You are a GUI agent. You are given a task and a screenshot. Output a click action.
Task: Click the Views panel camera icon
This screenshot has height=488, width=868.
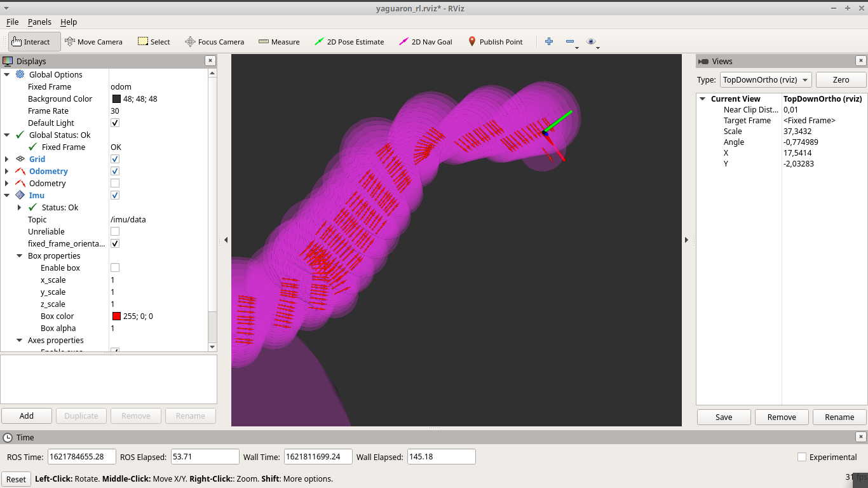pos(703,61)
